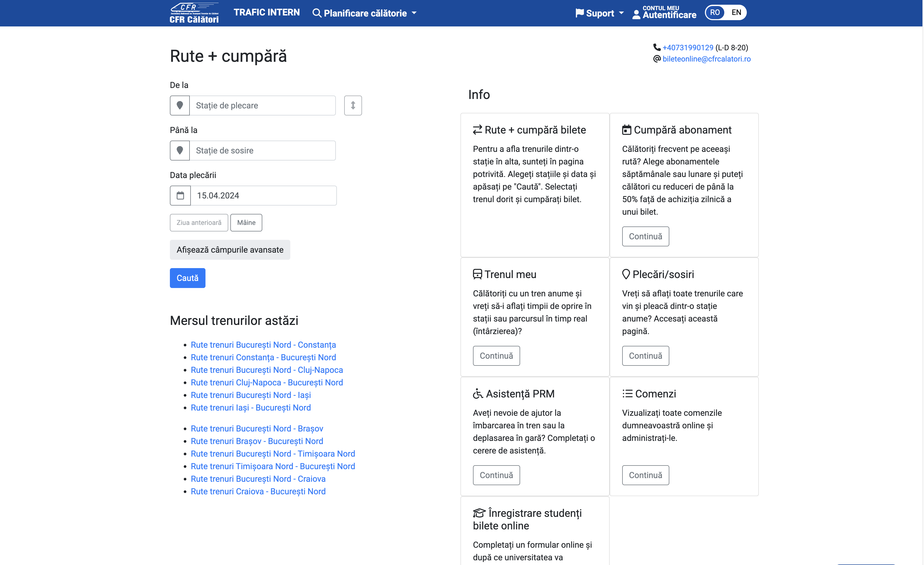This screenshot has width=924, height=565.
Task: Open Rute trenuri București Nord - Iași
Action: (251, 395)
